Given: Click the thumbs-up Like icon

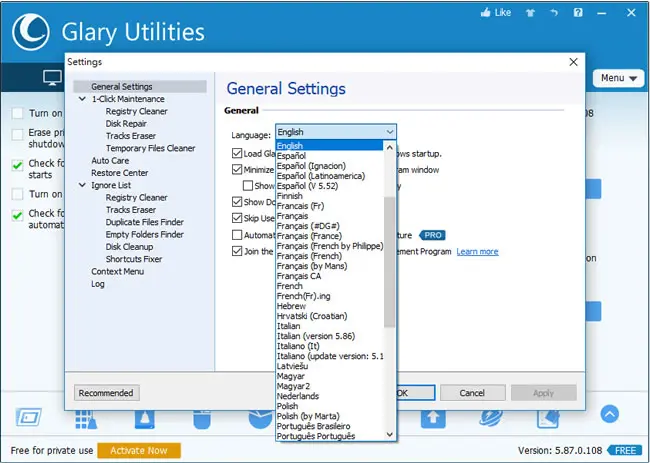Looking at the screenshot, I should [485, 13].
